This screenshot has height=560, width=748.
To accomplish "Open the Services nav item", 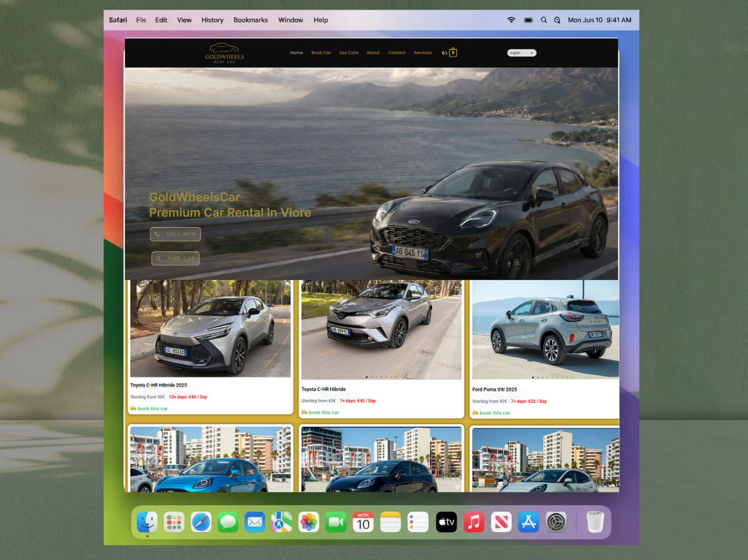I will (x=423, y=53).
